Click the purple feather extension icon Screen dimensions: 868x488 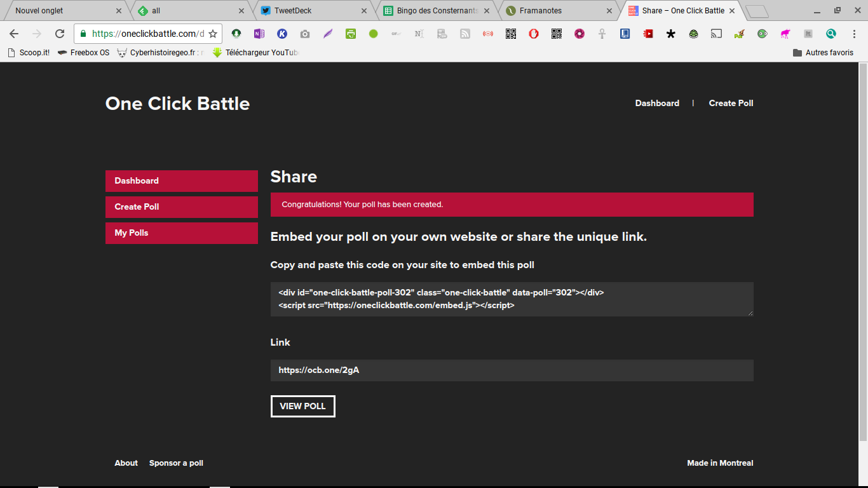(x=328, y=34)
